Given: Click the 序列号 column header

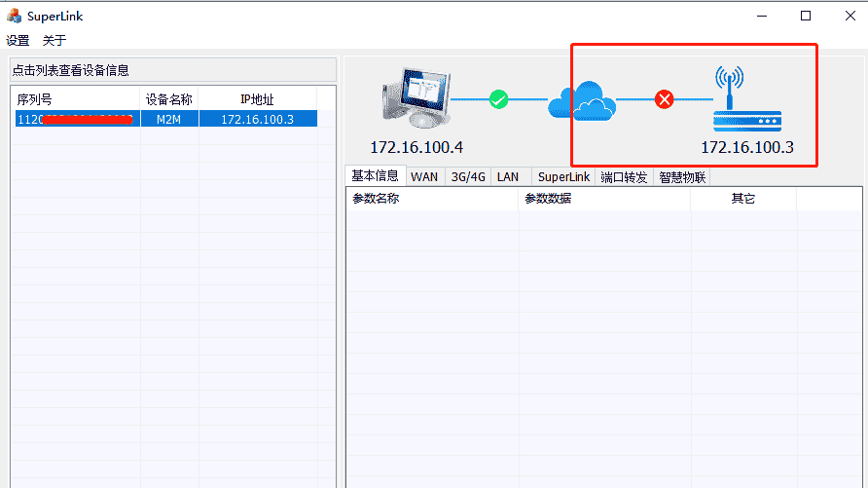Looking at the screenshot, I should click(x=35, y=99).
